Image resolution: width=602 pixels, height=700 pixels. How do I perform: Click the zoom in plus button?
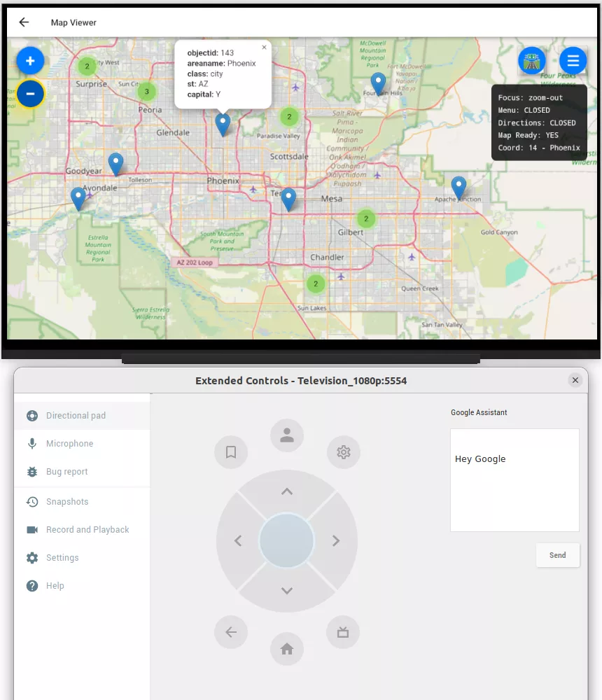coord(30,61)
